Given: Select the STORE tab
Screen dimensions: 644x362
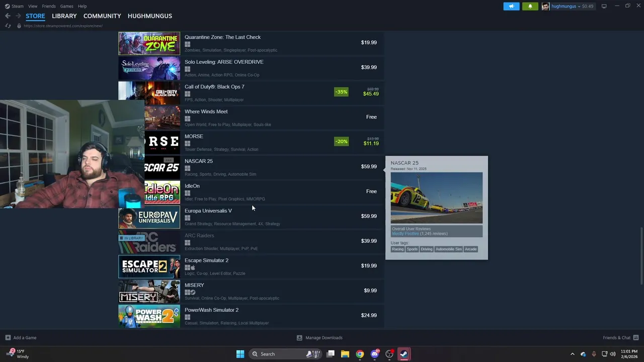Looking at the screenshot, I should point(35,16).
